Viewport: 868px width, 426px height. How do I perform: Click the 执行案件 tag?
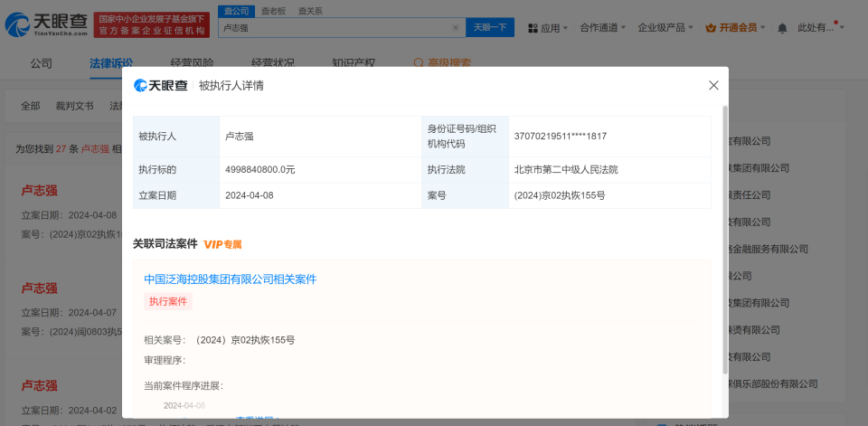168,301
